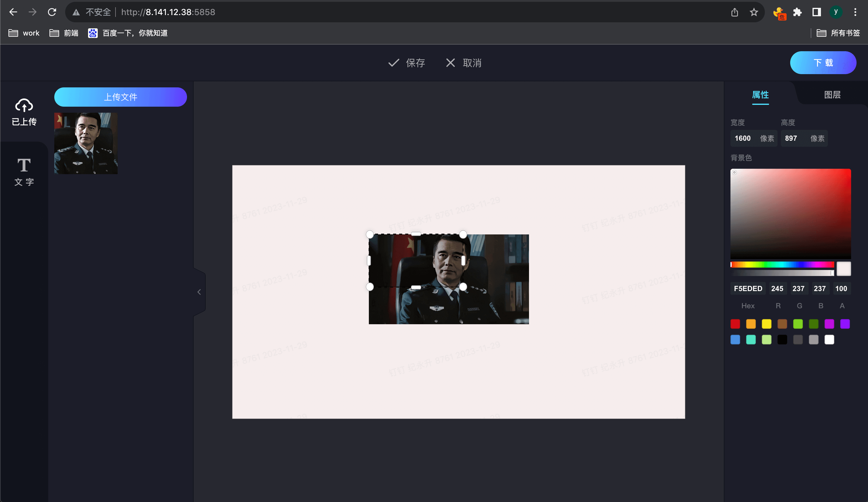868x502 pixels.
Task: Click the share page icon
Action: [x=734, y=12]
